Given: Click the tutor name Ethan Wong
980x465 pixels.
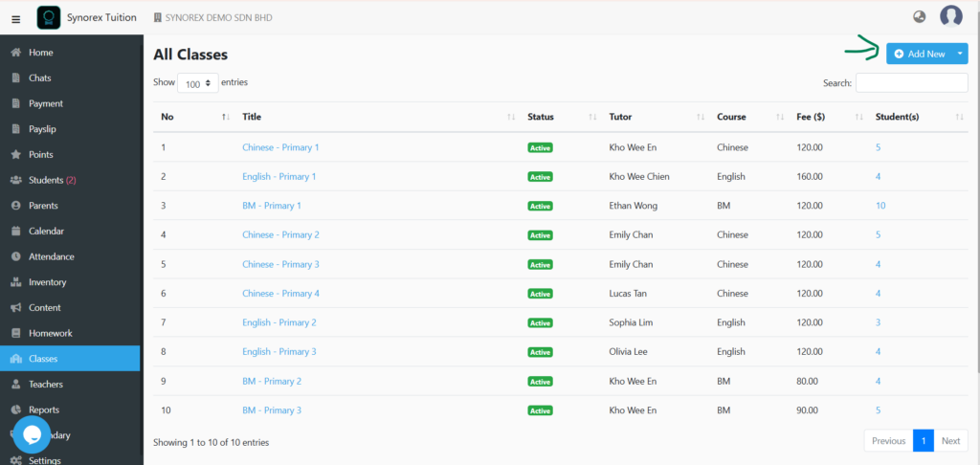Looking at the screenshot, I should point(634,206).
